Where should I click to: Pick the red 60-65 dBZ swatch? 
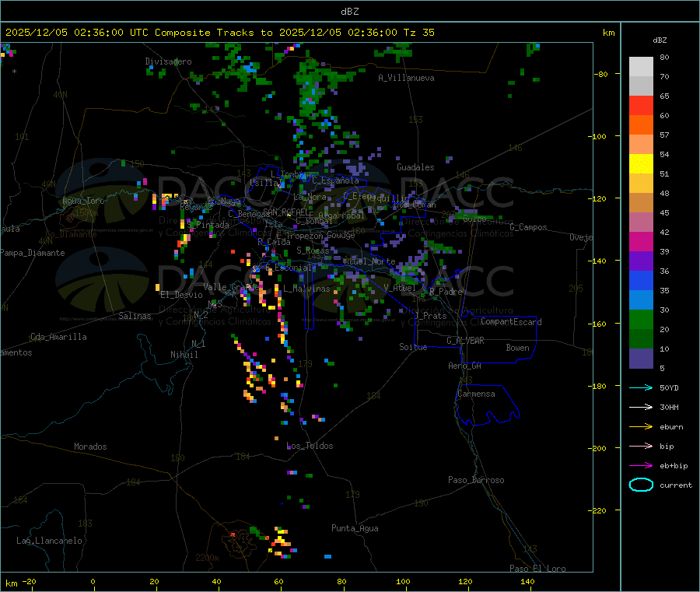(x=641, y=105)
